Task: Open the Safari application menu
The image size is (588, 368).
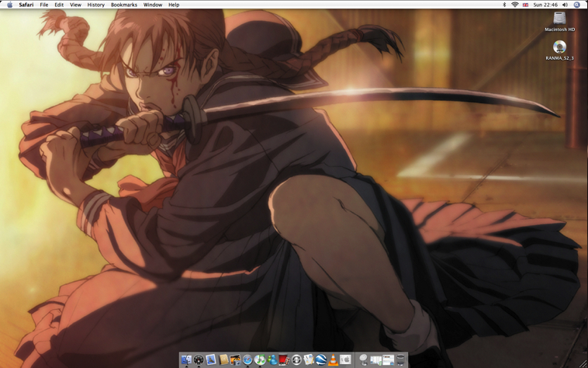Action: (x=26, y=5)
